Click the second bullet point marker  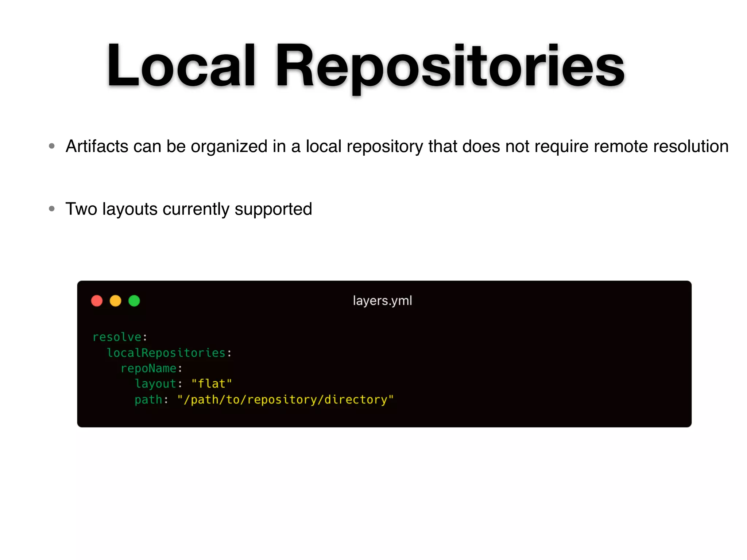pos(52,209)
